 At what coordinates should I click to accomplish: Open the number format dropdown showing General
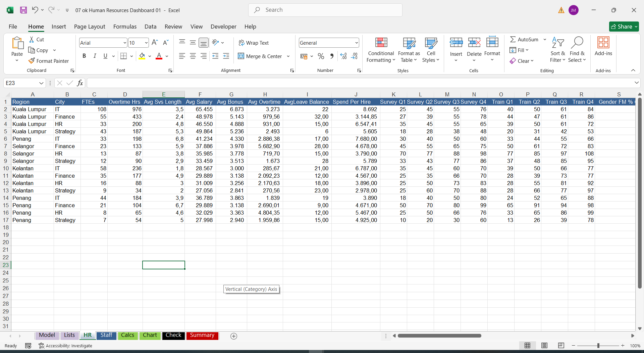[x=356, y=43]
